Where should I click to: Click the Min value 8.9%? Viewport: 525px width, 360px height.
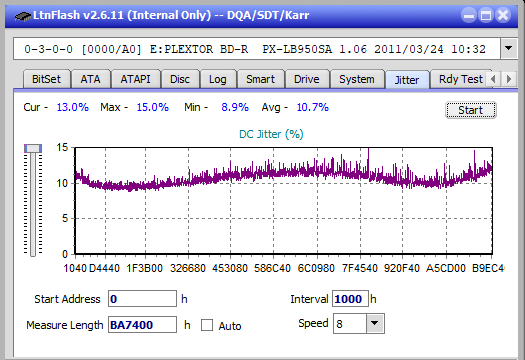pyautogui.click(x=235, y=107)
